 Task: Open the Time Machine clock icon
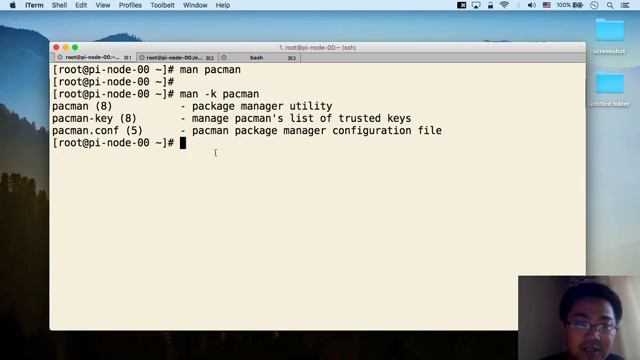(594, 5)
